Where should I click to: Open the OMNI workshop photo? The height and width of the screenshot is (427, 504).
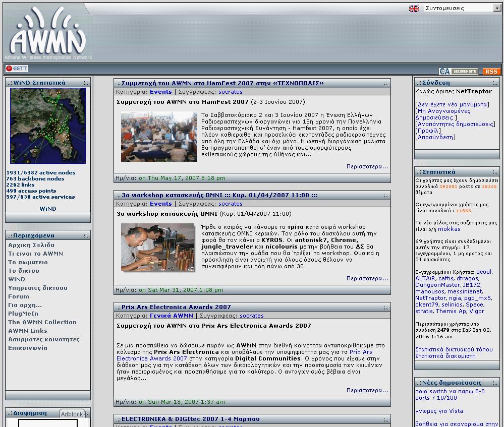click(x=158, y=248)
